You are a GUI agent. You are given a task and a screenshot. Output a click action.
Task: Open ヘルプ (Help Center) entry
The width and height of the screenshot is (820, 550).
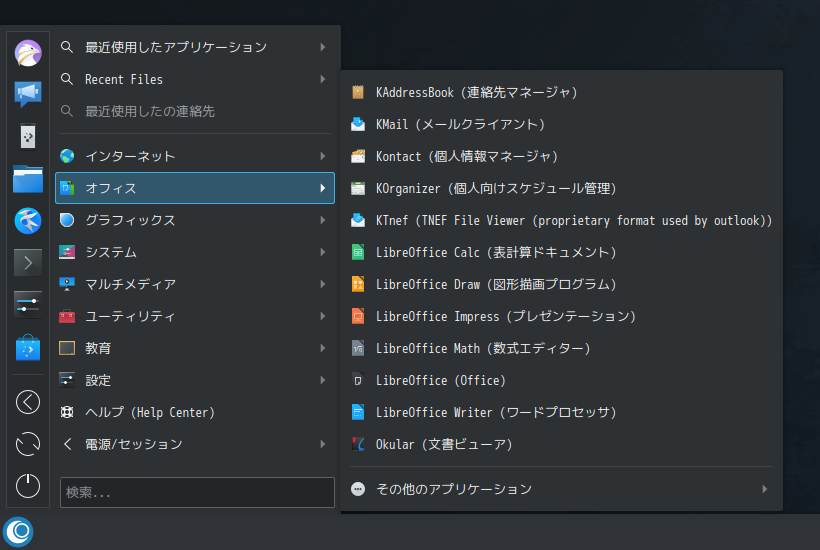(x=195, y=412)
